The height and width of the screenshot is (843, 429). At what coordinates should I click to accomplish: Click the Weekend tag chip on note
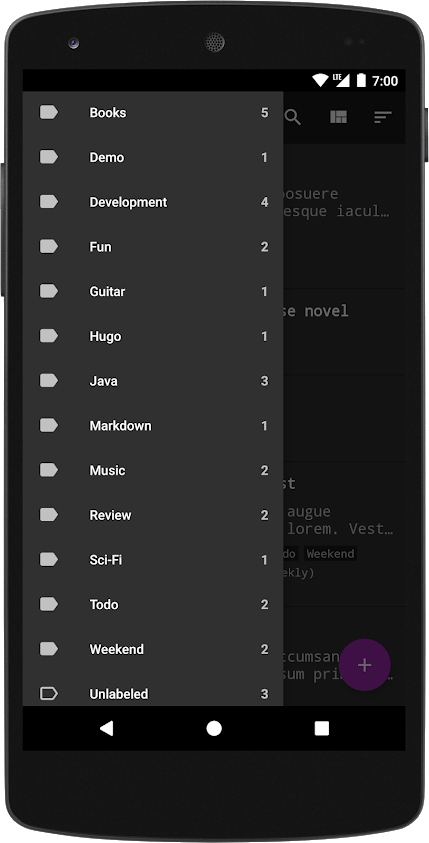pyautogui.click(x=330, y=554)
